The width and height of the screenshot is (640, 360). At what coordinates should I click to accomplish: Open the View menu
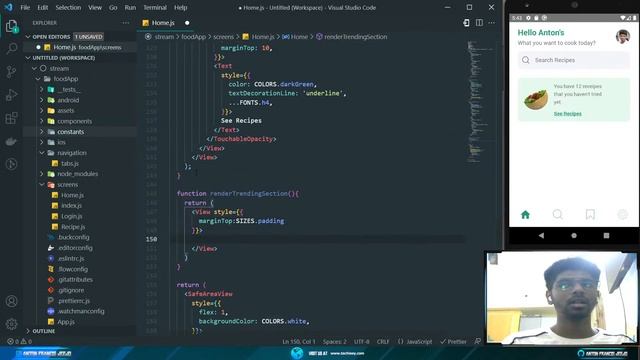[x=95, y=7]
